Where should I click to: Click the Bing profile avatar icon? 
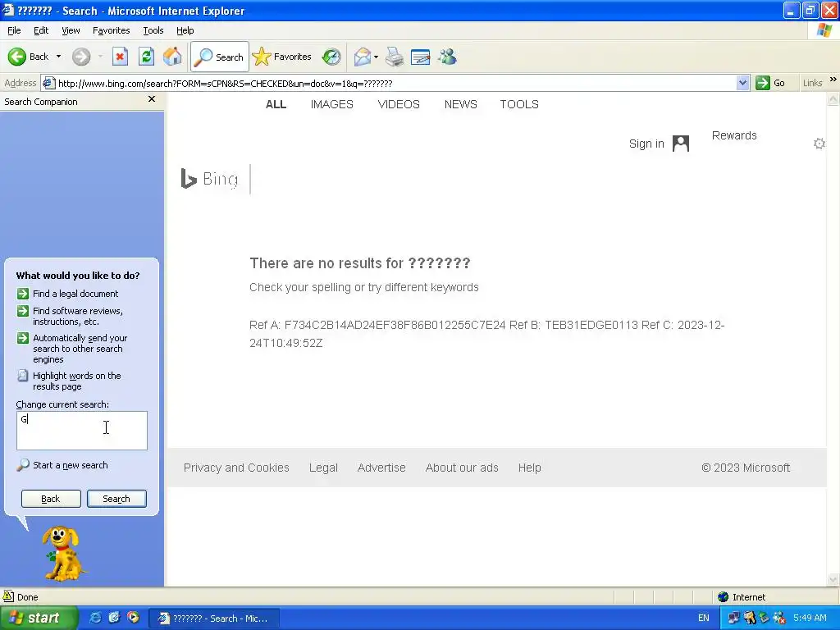[680, 144]
